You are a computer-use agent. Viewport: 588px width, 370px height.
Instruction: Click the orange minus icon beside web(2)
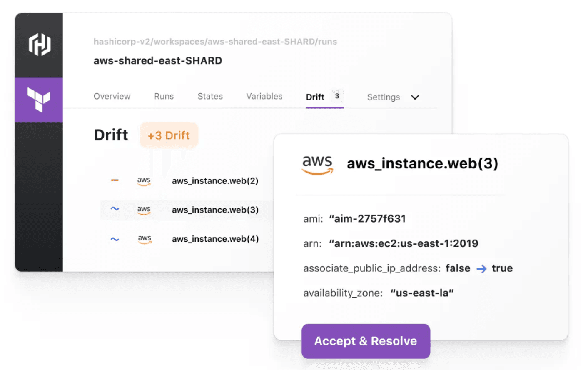[115, 180]
